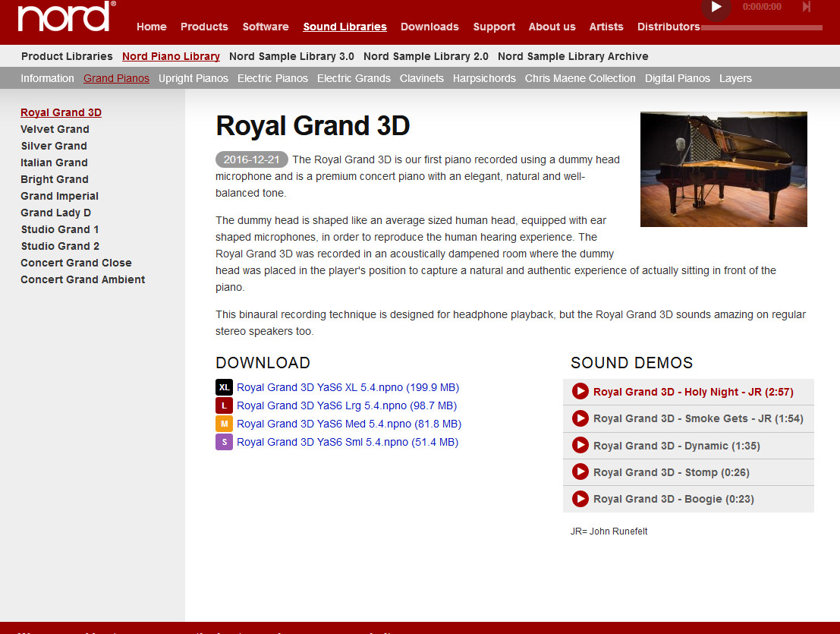Download Royal Grand 3D YaS6 Lrg file
The height and width of the screenshot is (634, 840).
[x=347, y=405]
